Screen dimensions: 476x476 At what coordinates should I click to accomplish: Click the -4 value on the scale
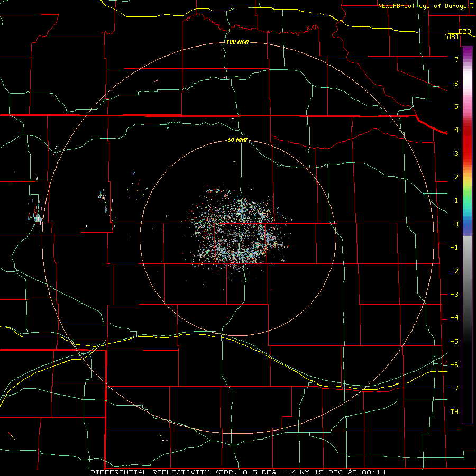(x=454, y=318)
